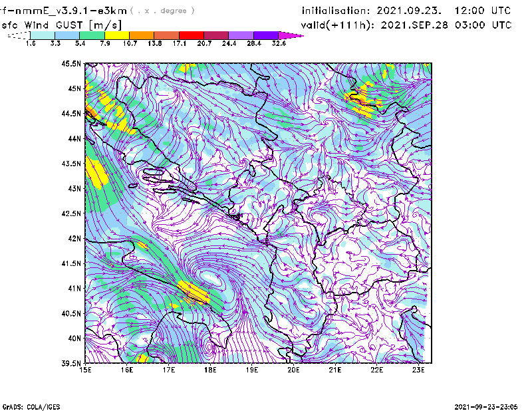Click the legend value '24.4'
The height and width of the screenshot is (411, 532).
229,43
